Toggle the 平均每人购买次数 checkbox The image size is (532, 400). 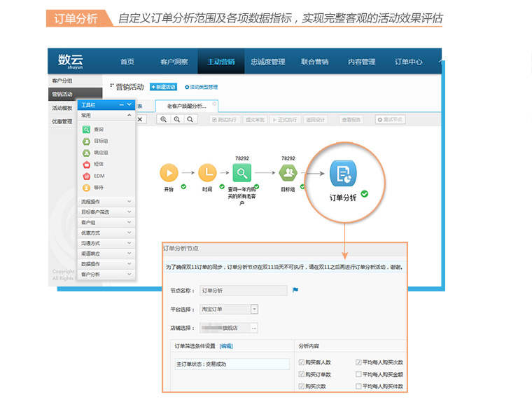pos(358,362)
